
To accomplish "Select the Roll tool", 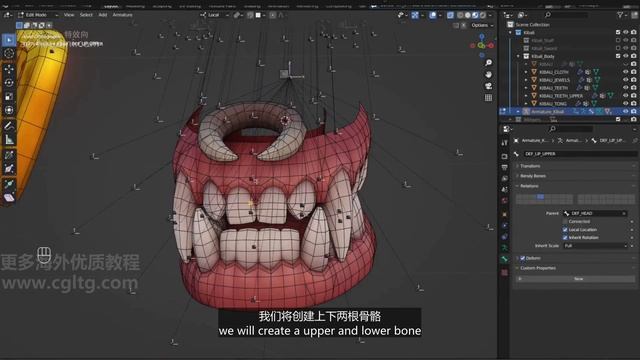I will 9,155.
